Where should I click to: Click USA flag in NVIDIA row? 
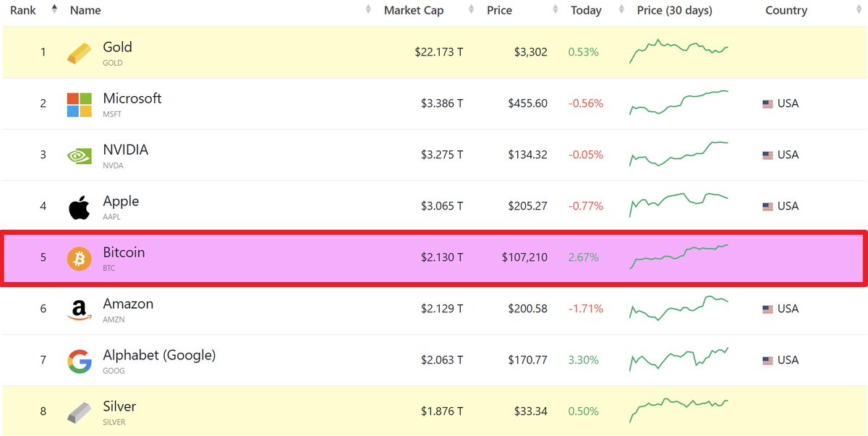pyautogui.click(x=768, y=155)
